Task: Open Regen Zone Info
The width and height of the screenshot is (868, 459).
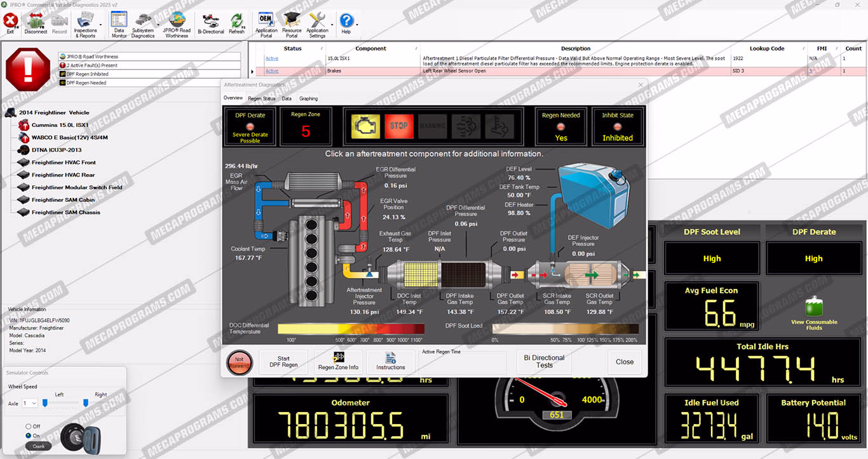Action: (x=338, y=362)
